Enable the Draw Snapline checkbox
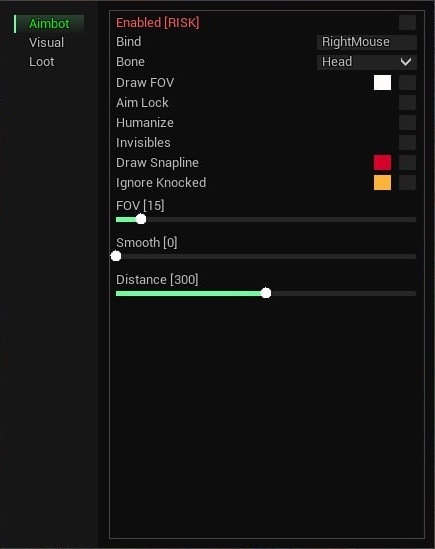The width and height of the screenshot is (435, 549). (407, 162)
